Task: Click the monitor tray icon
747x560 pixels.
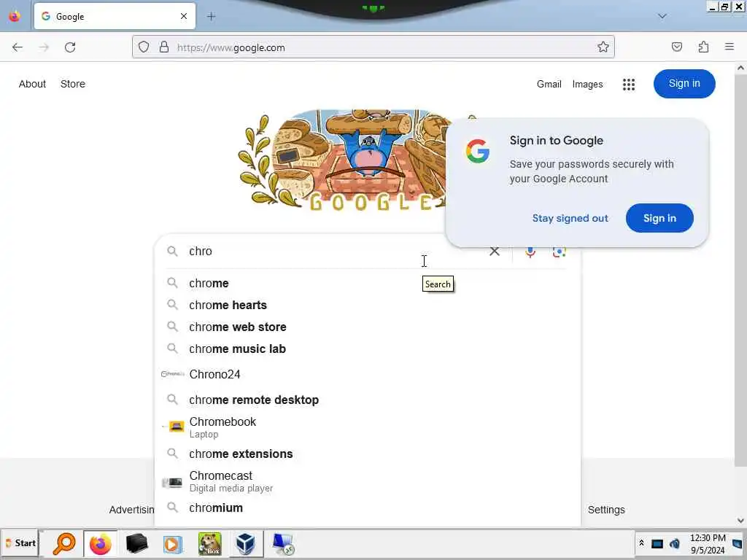Action: [657, 543]
